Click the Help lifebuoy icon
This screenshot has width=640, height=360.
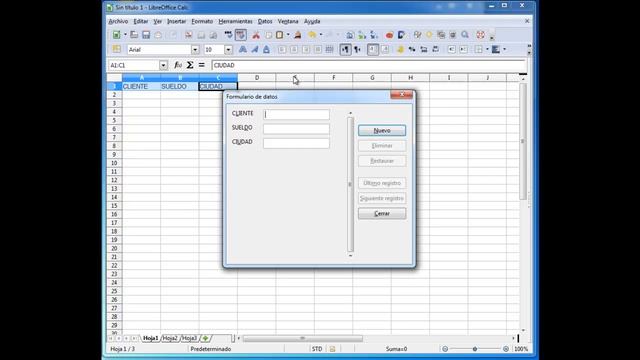click(x=480, y=35)
